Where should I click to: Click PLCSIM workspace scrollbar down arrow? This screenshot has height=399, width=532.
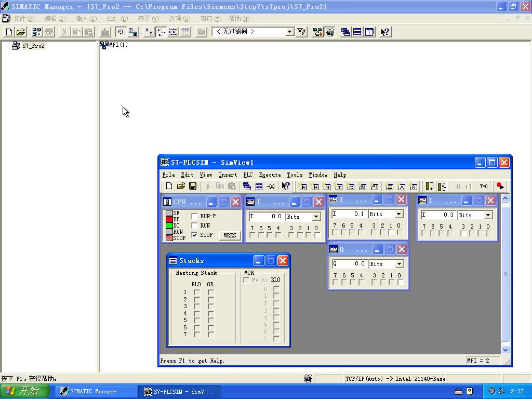click(x=505, y=350)
